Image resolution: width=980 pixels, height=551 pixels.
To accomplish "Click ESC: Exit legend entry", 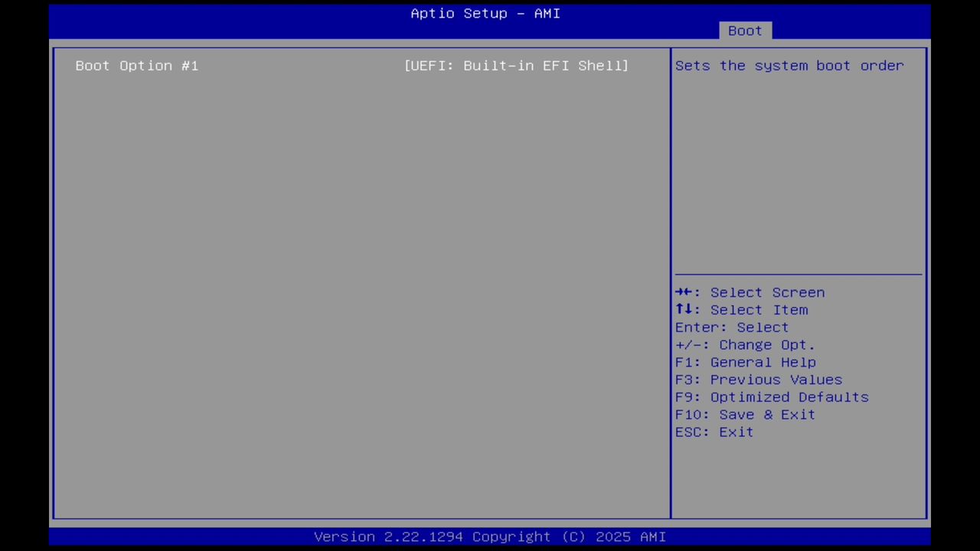I will point(713,432).
